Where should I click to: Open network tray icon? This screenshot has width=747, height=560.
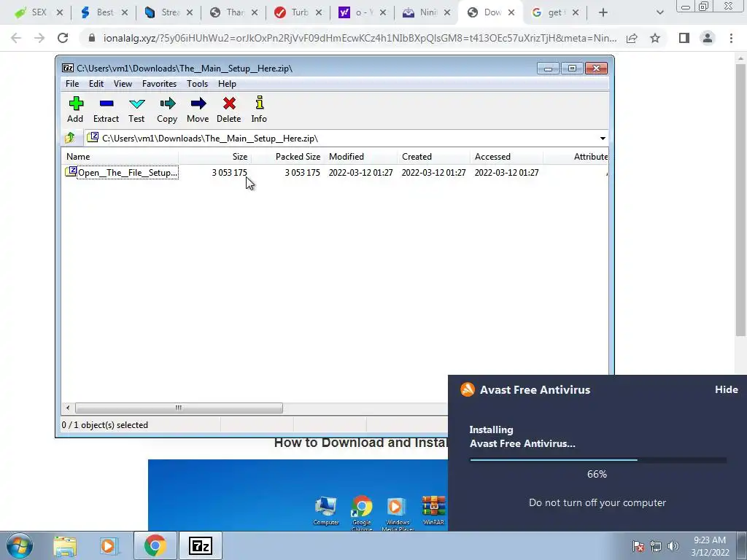point(656,546)
